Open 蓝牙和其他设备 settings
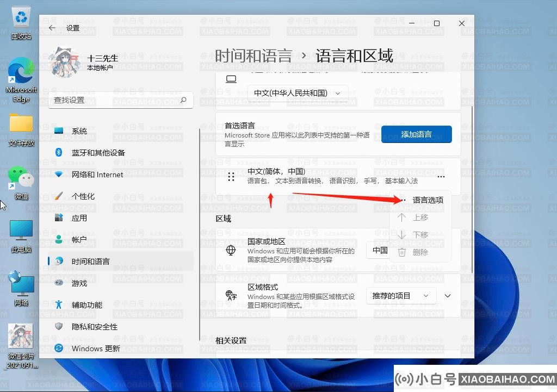 click(x=121, y=153)
